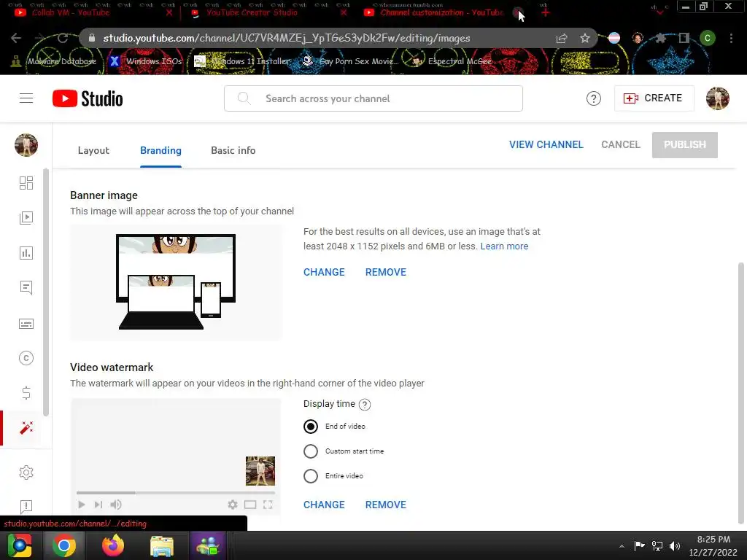Bookmark this page with star icon
The image size is (747, 560).
(585, 38)
